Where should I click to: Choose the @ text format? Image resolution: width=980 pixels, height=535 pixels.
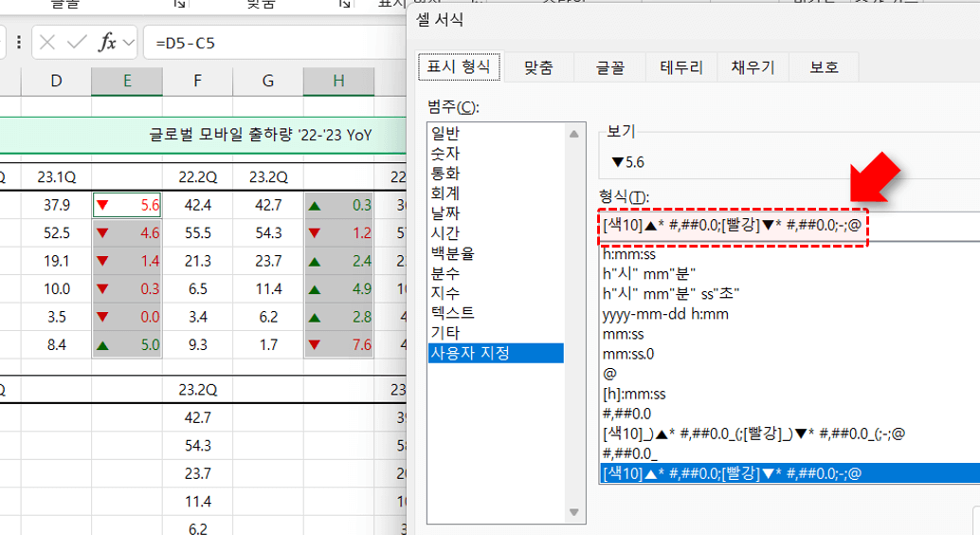(789, 374)
